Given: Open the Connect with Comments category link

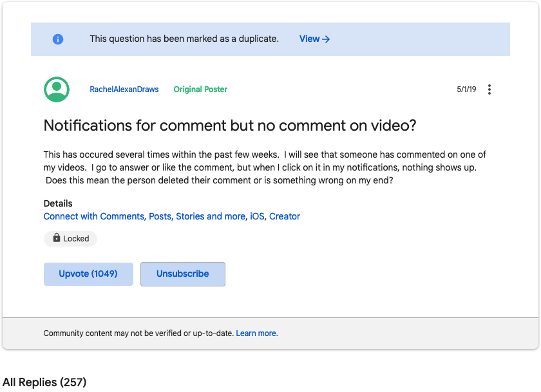Looking at the screenshot, I should pos(93,216).
